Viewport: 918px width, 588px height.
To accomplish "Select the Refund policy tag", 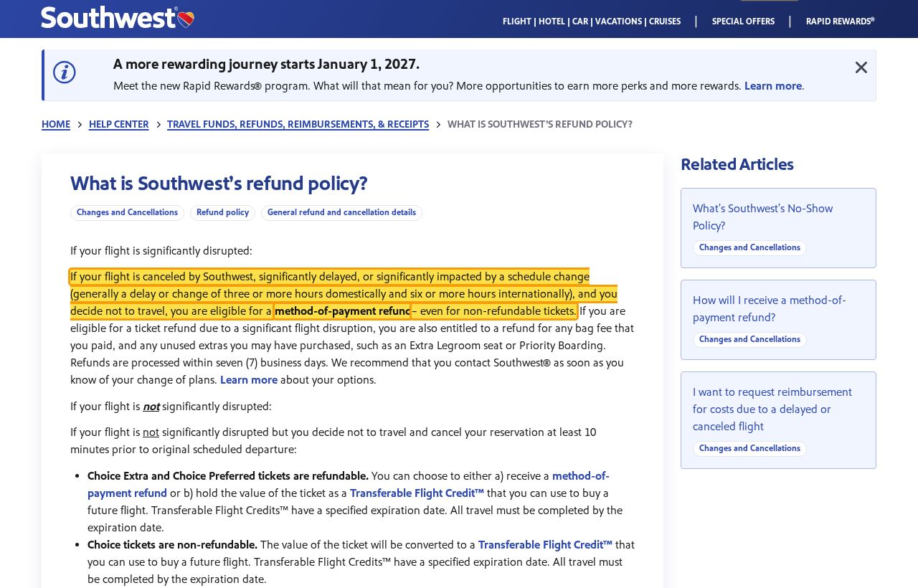I will [222, 213].
